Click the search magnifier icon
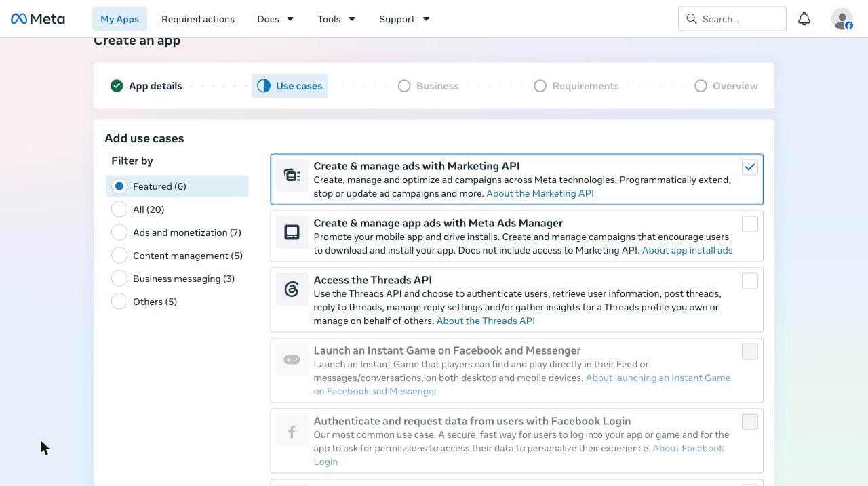This screenshot has width=868, height=486. (692, 19)
